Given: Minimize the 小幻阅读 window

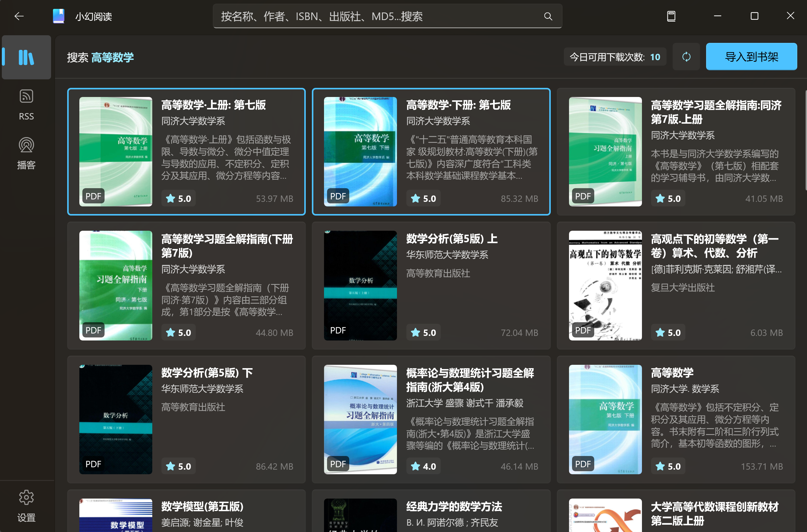Looking at the screenshot, I should [717, 16].
